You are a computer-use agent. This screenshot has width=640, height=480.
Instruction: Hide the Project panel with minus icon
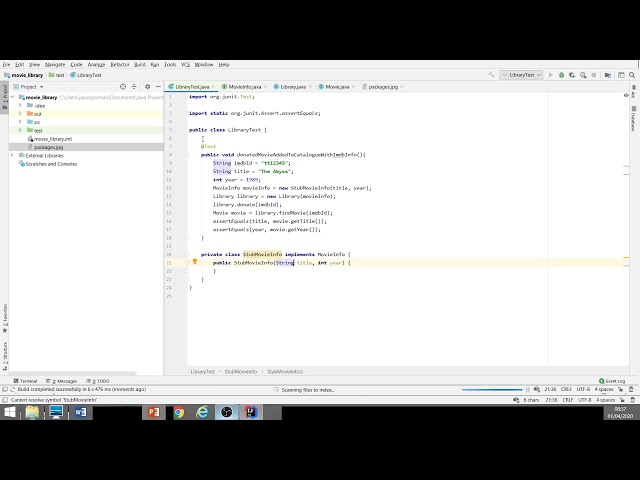pos(158,87)
